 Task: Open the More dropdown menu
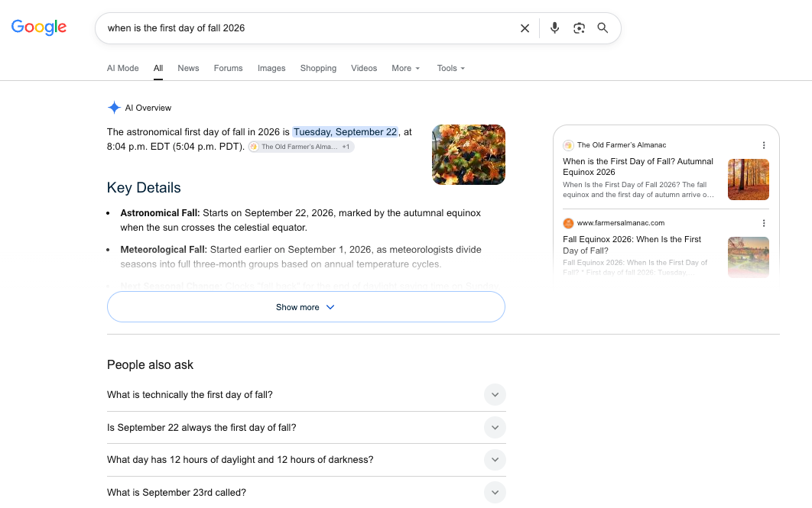point(405,68)
